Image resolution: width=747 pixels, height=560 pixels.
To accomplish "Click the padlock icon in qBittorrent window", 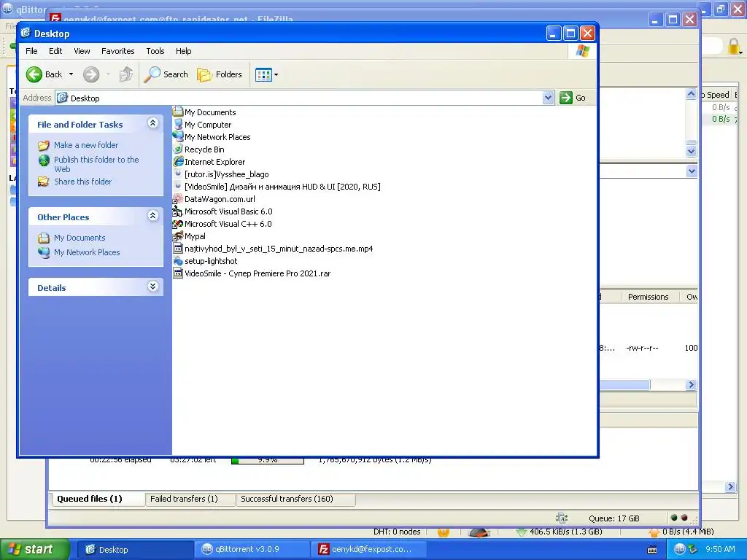I will [734, 47].
